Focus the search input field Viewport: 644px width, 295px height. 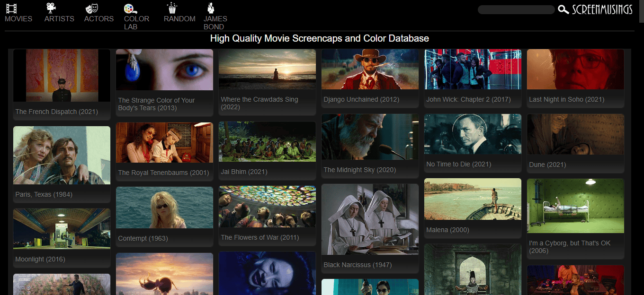tap(516, 9)
